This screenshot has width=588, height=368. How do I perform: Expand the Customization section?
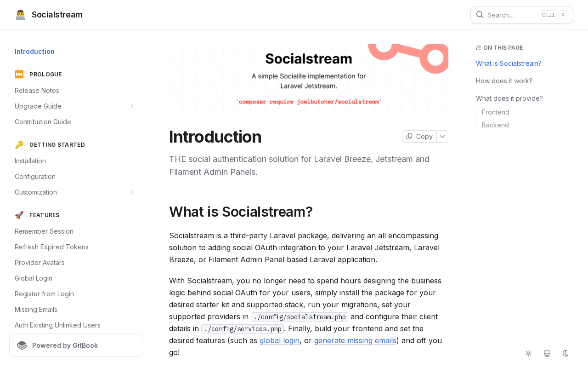pos(131,192)
